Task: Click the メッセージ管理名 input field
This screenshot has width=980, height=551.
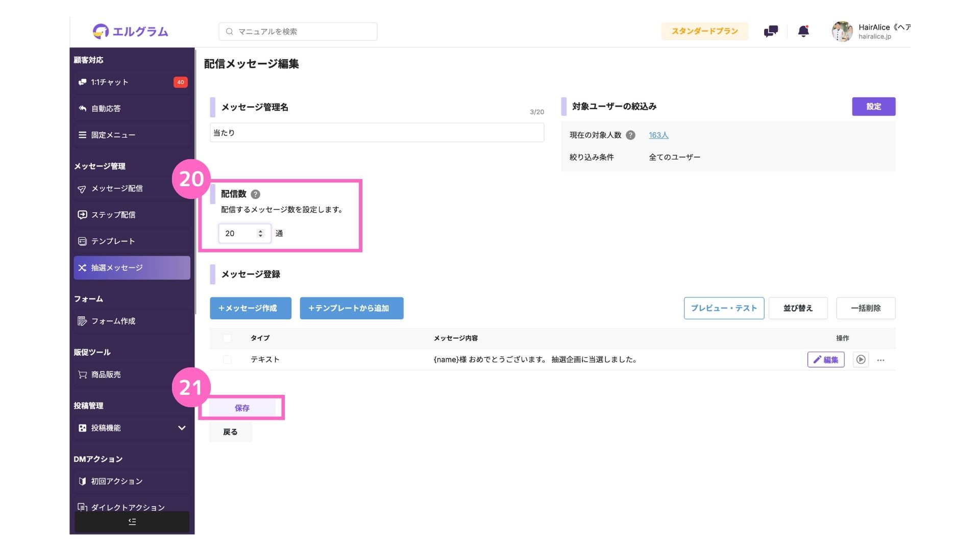Action: [x=377, y=133]
